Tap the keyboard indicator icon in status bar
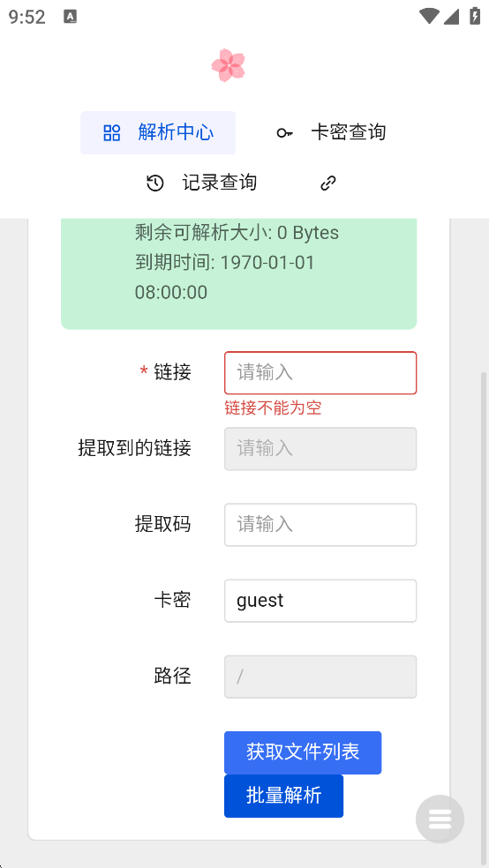Screen dimensions: 489x868 tap(71, 17)
